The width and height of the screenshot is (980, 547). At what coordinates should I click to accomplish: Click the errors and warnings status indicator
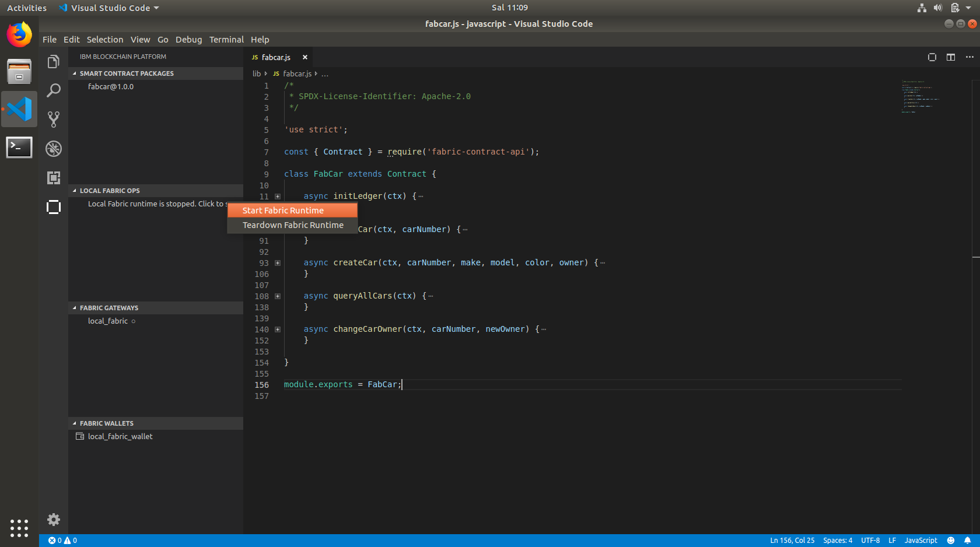[62, 541]
